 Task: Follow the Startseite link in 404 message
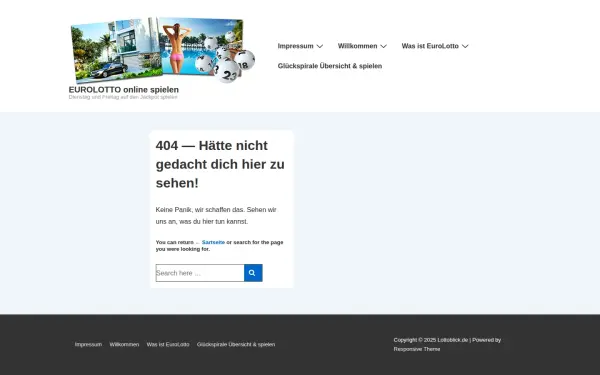coord(213,242)
